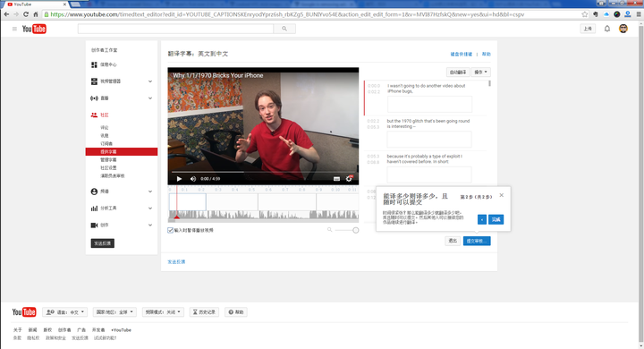Screen dimensions: 644x349
Task: Expand the 直播 section chevron
Action: (x=150, y=98)
